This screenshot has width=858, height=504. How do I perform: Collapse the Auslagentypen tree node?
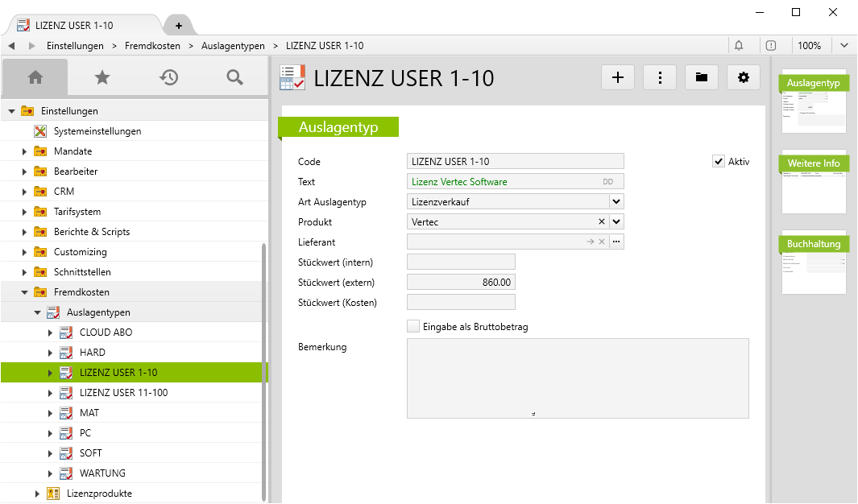pyautogui.click(x=38, y=312)
